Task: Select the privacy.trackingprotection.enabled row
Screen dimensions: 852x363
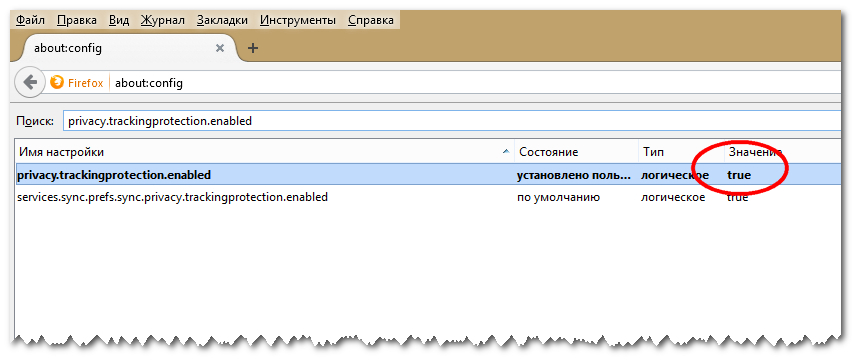Action: 428,175
